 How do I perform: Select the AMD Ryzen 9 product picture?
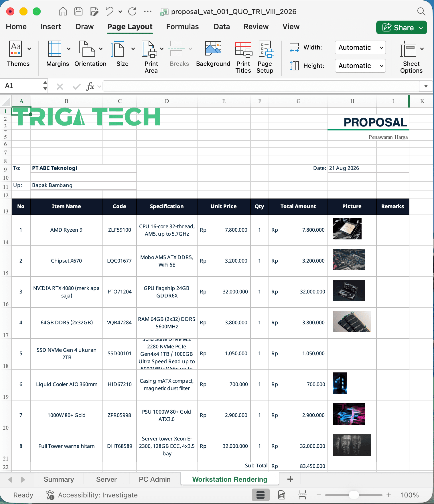pos(347,229)
